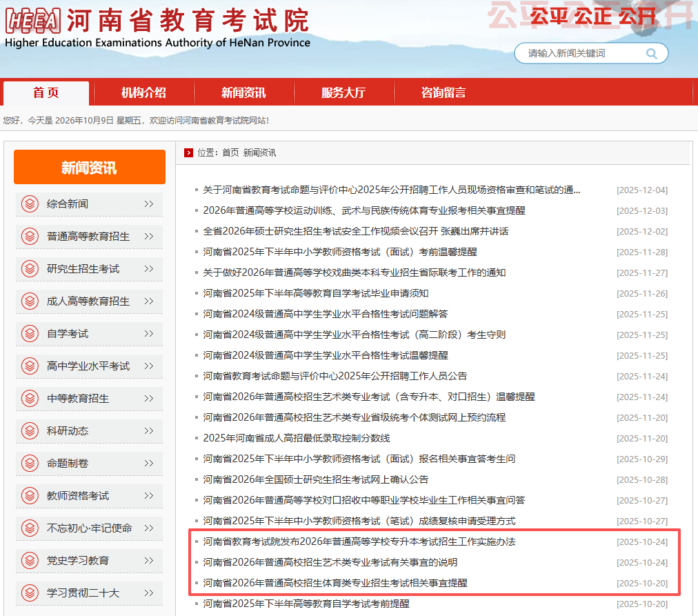Click the circular icon beside 科研动态

[30, 431]
